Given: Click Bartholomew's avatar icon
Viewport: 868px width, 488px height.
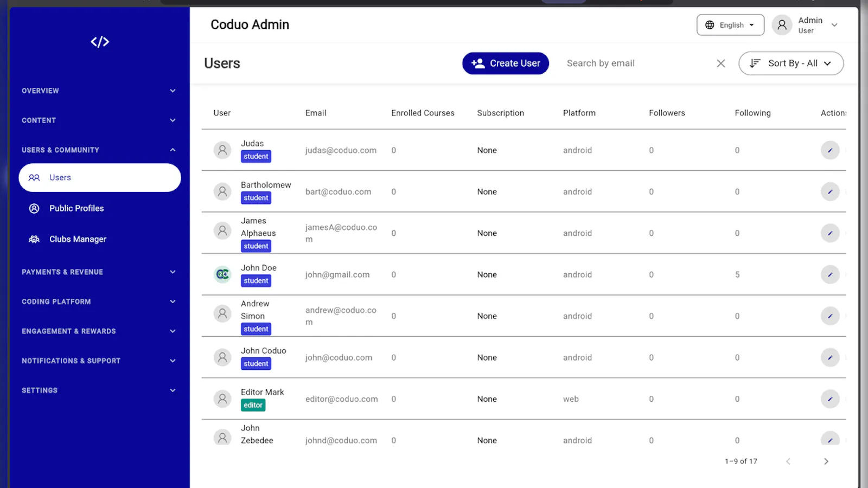Looking at the screenshot, I should pyautogui.click(x=222, y=191).
